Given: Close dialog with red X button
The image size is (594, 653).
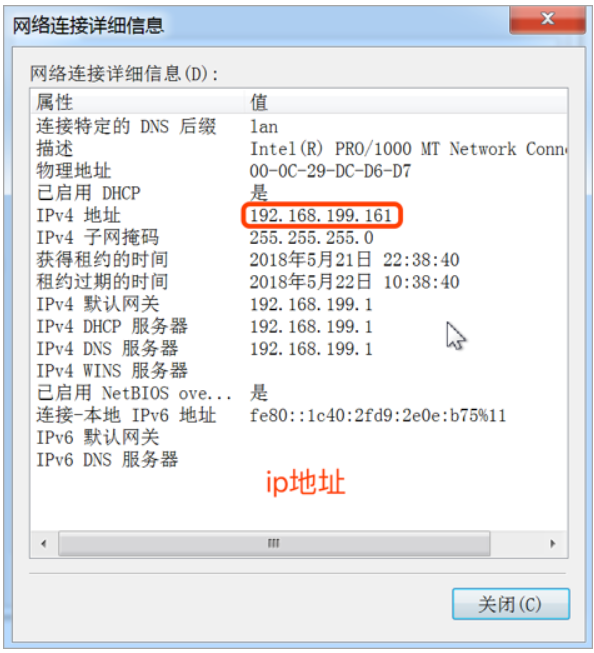Looking at the screenshot, I should (x=547, y=19).
